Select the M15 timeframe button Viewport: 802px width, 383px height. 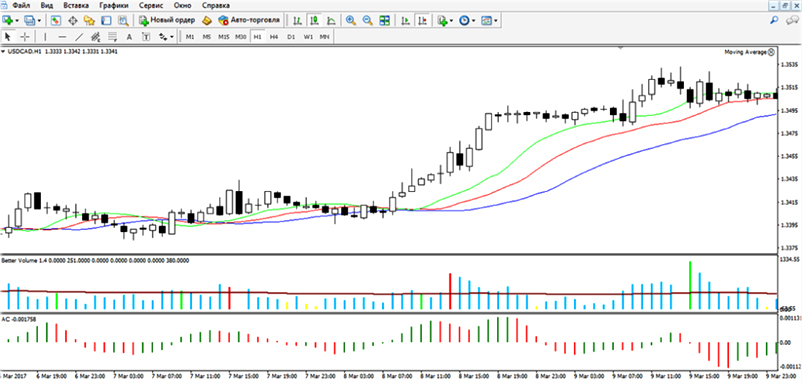click(x=224, y=37)
